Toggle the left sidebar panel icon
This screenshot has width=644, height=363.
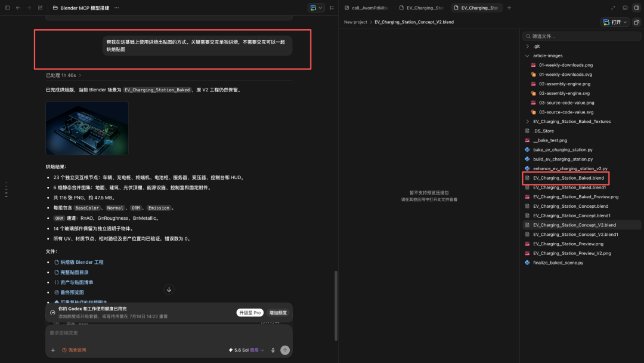click(x=7, y=8)
